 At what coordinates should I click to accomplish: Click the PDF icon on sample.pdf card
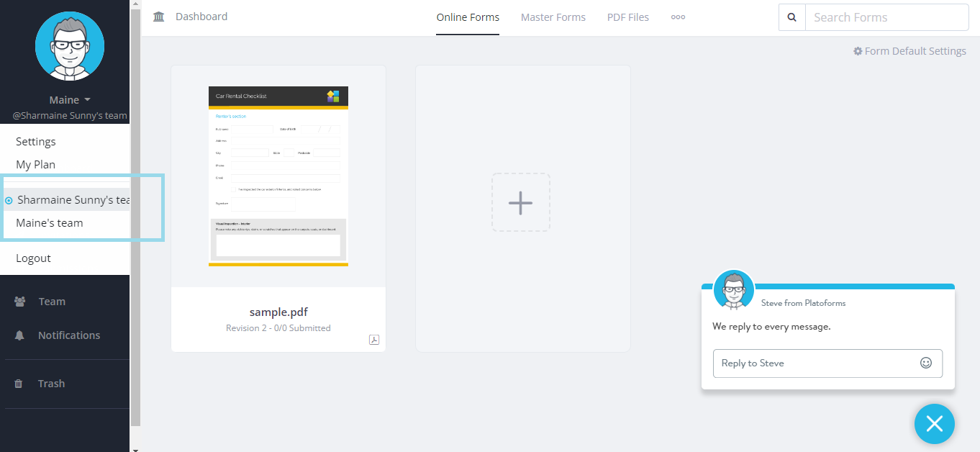tap(374, 340)
